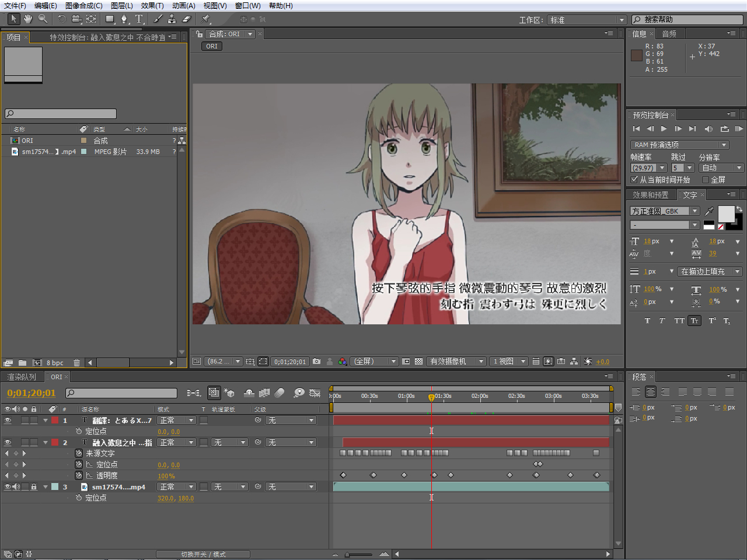
Task: Select center text alignment in paragraph panel
Action: [650, 392]
